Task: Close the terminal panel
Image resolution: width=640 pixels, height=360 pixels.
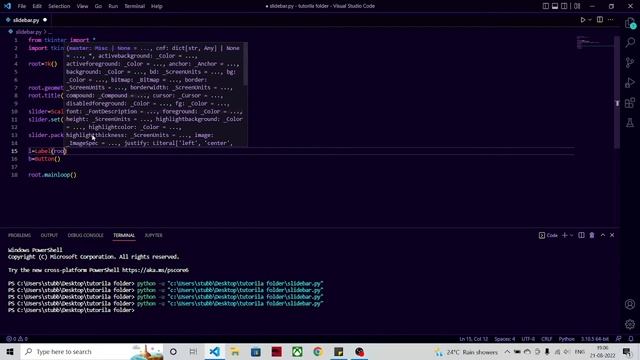Action: tap(612, 236)
